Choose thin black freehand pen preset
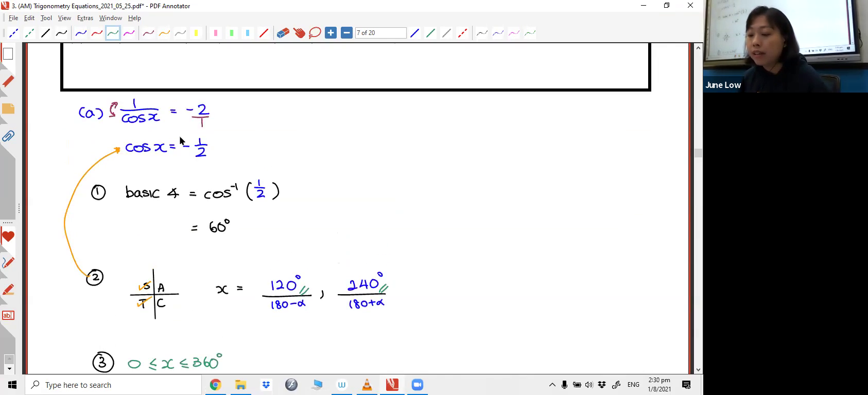This screenshot has height=395, width=868. 482,33
